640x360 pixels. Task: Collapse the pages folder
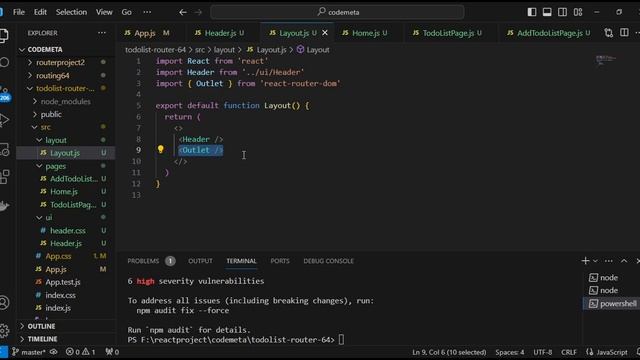65,166
